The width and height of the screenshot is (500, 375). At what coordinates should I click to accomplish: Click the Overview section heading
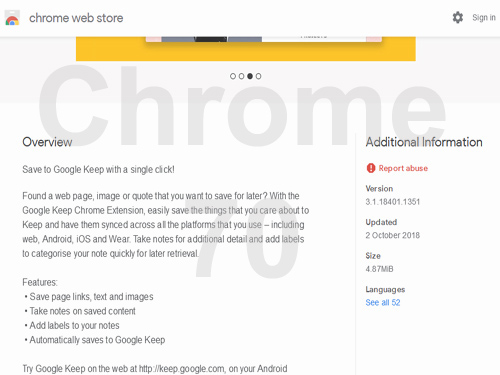pos(47,142)
